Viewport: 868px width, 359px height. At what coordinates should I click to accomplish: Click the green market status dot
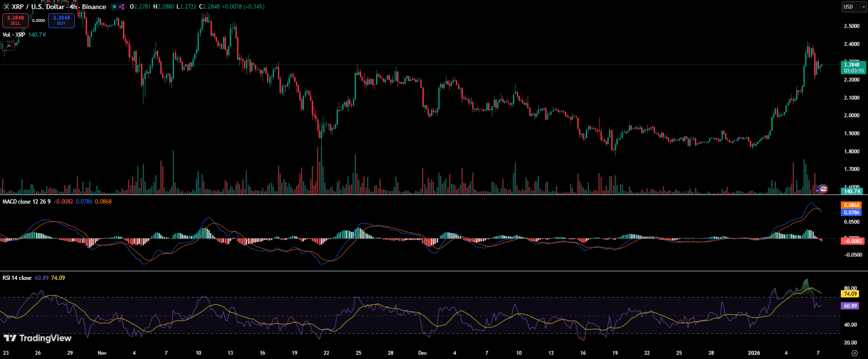click(x=114, y=7)
